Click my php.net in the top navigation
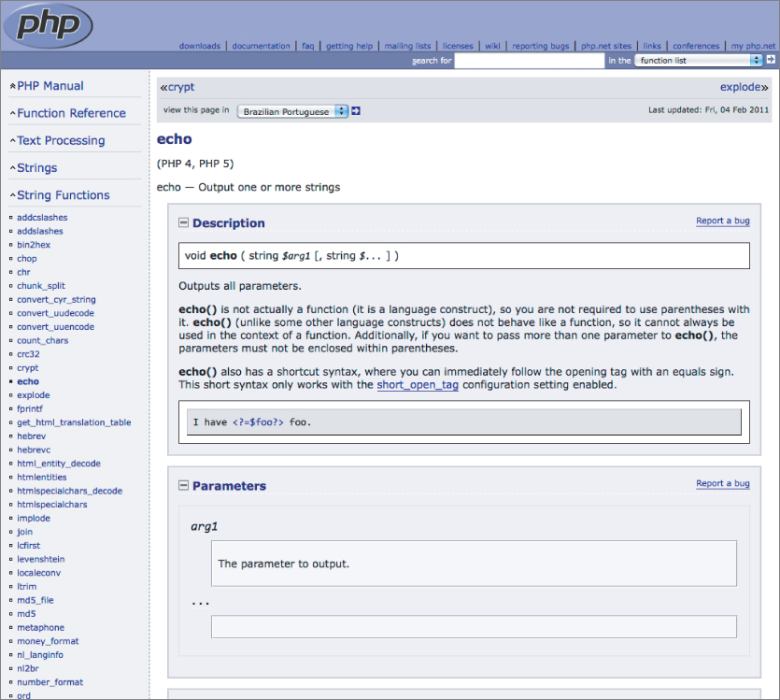 tap(753, 45)
